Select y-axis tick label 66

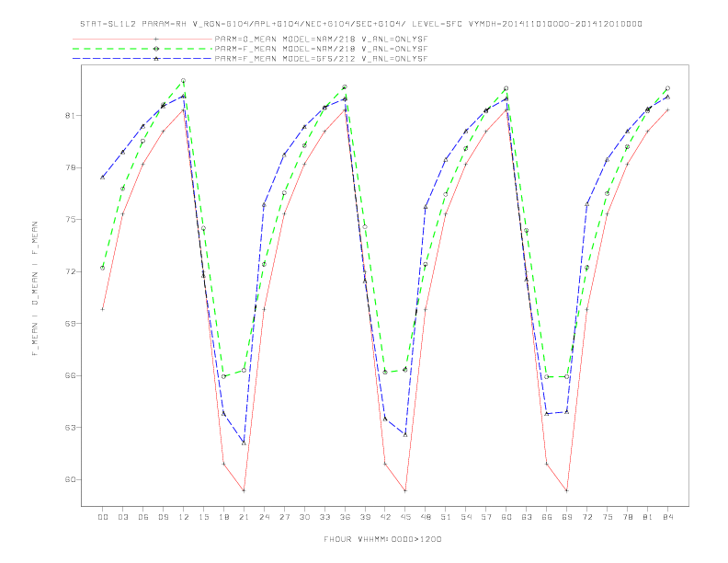[x=71, y=375]
